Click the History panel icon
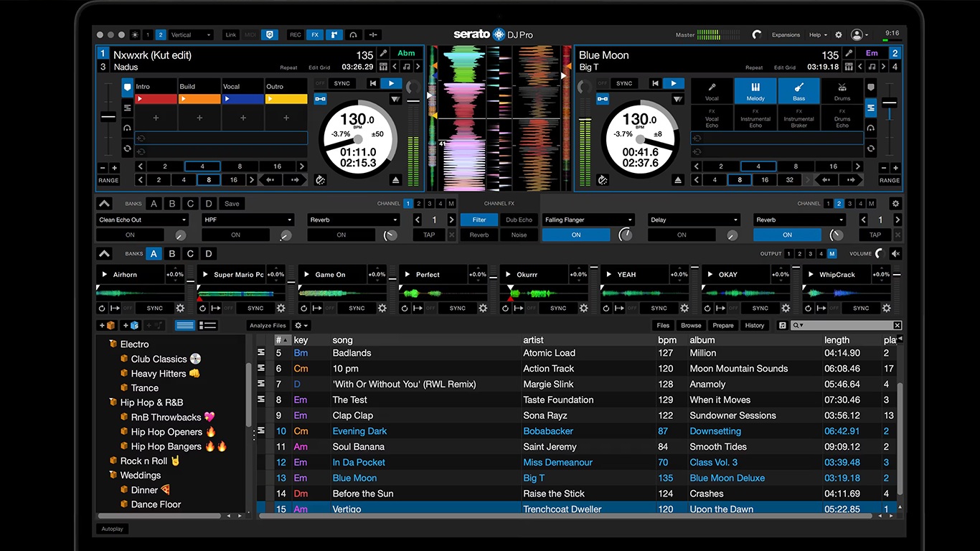 754,325
